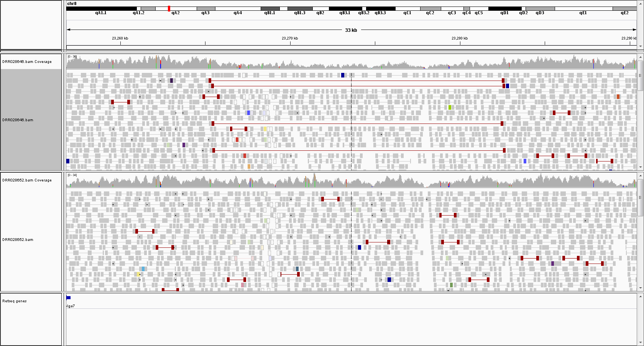
Task: Click the 33 kb span label on the ruler
Action: (x=351, y=30)
